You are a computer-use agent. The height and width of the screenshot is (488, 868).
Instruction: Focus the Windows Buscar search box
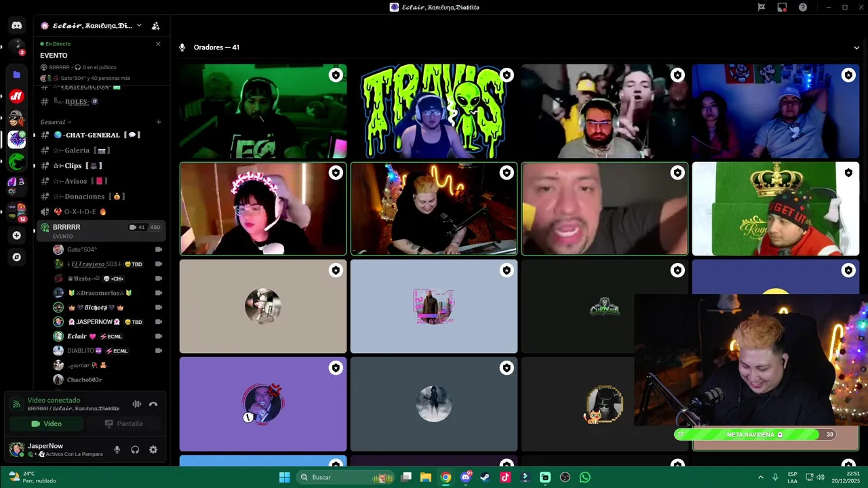pyautogui.click(x=346, y=477)
